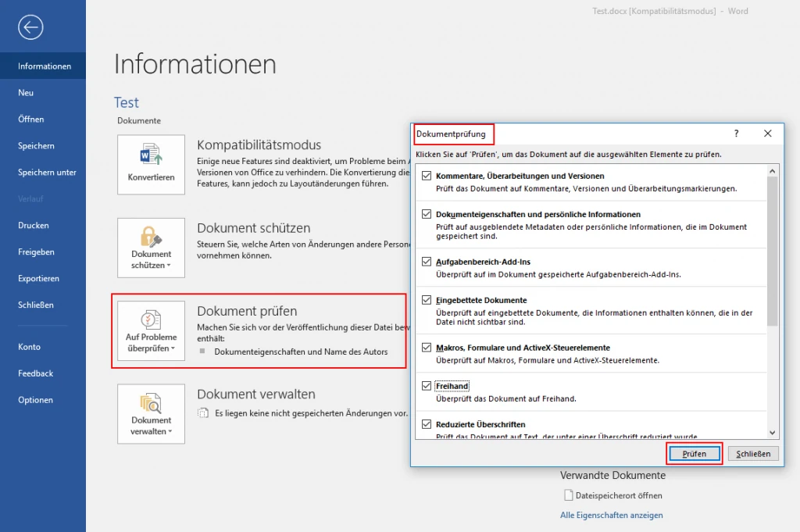Viewport: 800px width, 532px height.
Task: Toggle the Eingebettete Dokumente checkbox
Action: (x=427, y=300)
